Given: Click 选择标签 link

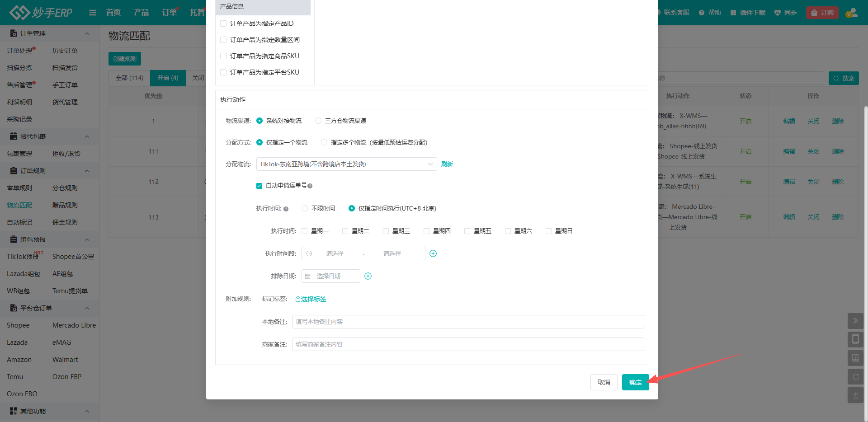Looking at the screenshot, I should point(311,299).
